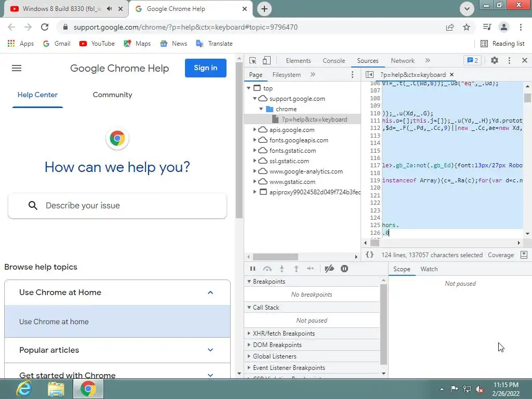Screen dimensions: 532x399
Task: Open the Network tab
Action: pos(403,60)
